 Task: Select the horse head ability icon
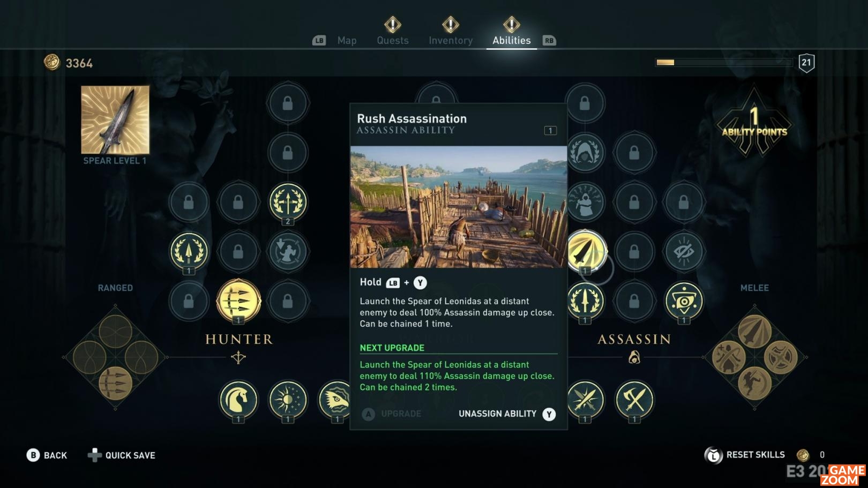pos(238,400)
